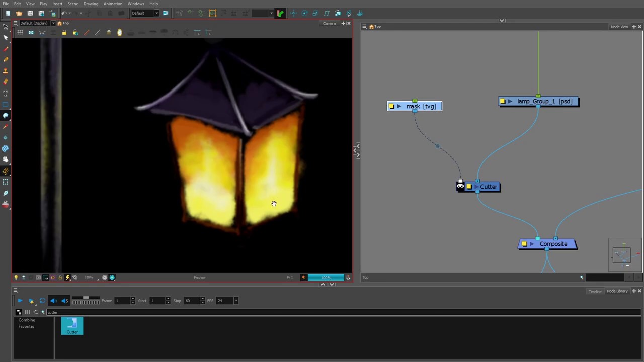Click the yellow lock icon
Screen dimensions: 644x362
(64, 33)
